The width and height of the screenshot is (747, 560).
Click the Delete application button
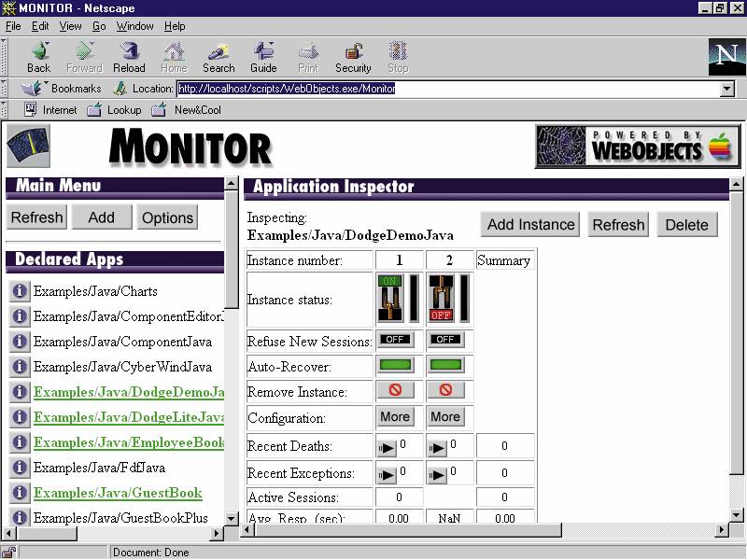[x=687, y=224]
